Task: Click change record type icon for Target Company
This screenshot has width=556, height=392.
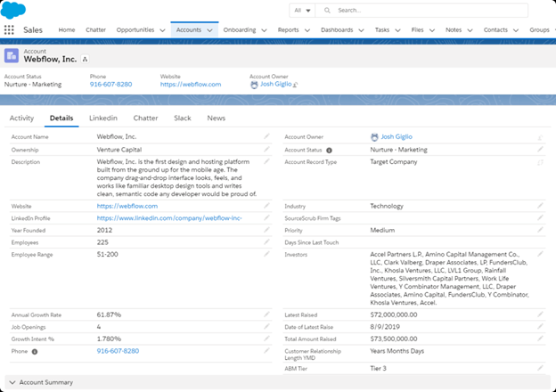Action: 540,163
